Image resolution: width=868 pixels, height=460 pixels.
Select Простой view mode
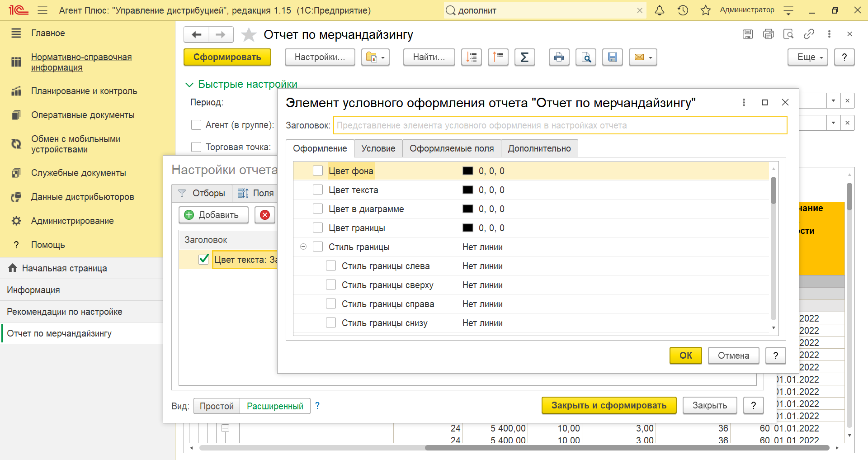coord(217,406)
